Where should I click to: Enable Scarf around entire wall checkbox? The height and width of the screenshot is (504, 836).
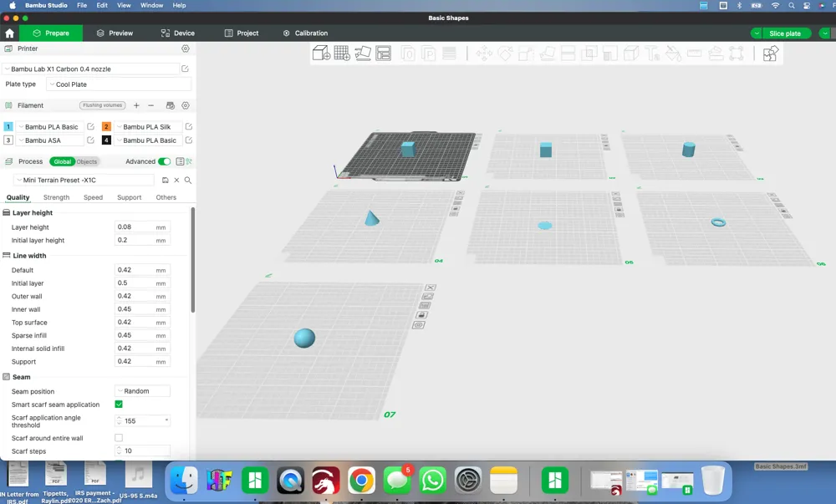pos(119,438)
